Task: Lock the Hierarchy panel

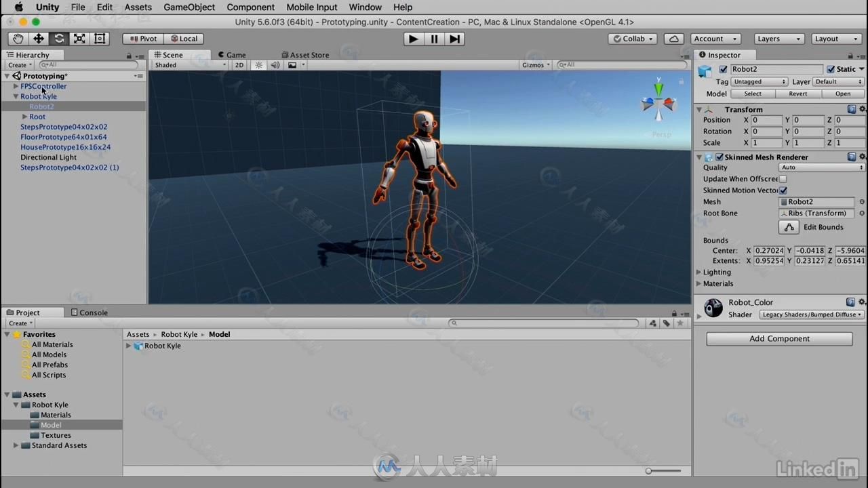Action: pyautogui.click(x=129, y=56)
